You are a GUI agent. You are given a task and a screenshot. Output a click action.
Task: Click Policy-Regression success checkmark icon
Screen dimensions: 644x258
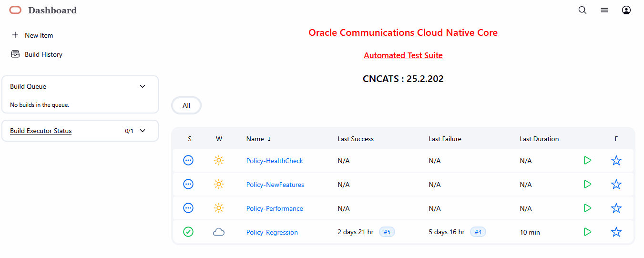188,232
